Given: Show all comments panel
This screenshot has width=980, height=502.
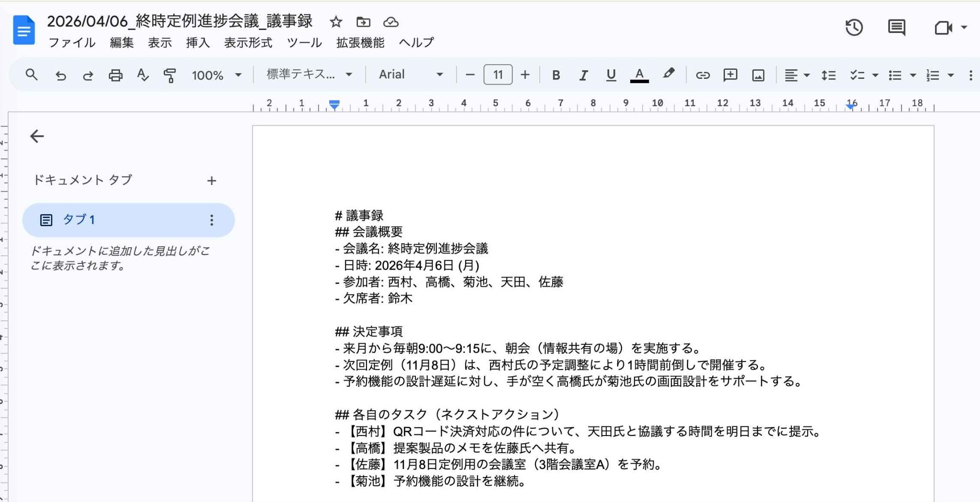Looking at the screenshot, I should pyautogui.click(x=896, y=28).
